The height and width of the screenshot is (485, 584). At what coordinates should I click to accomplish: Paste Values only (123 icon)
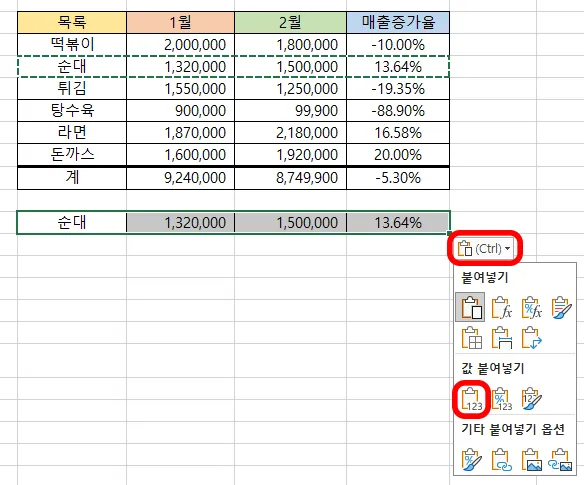click(x=471, y=399)
